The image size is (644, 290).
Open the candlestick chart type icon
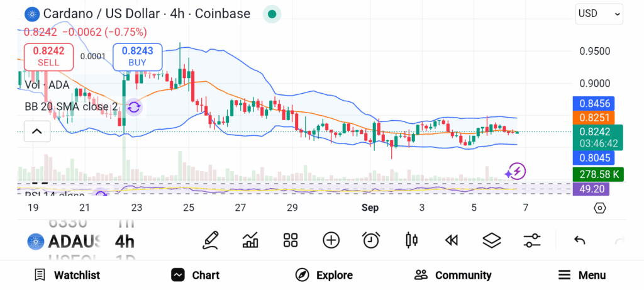[x=412, y=240]
